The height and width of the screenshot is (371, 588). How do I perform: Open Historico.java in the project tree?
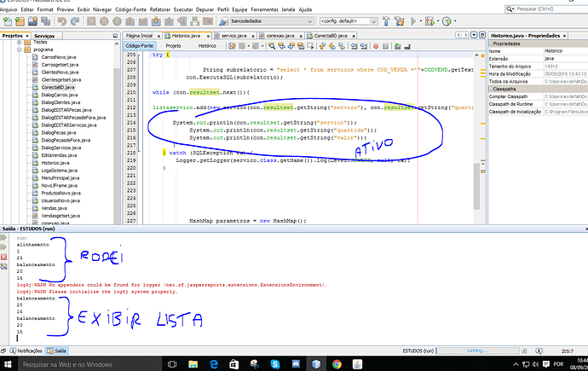55,163
